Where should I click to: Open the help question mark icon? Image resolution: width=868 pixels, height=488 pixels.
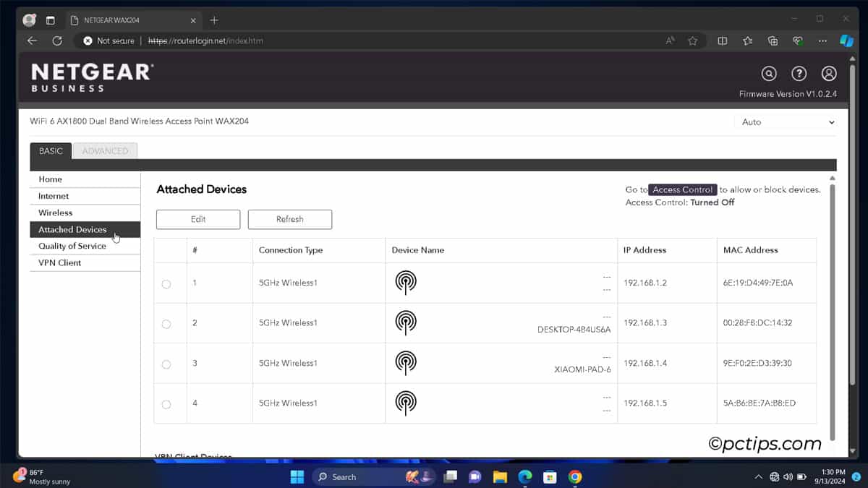point(799,74)
